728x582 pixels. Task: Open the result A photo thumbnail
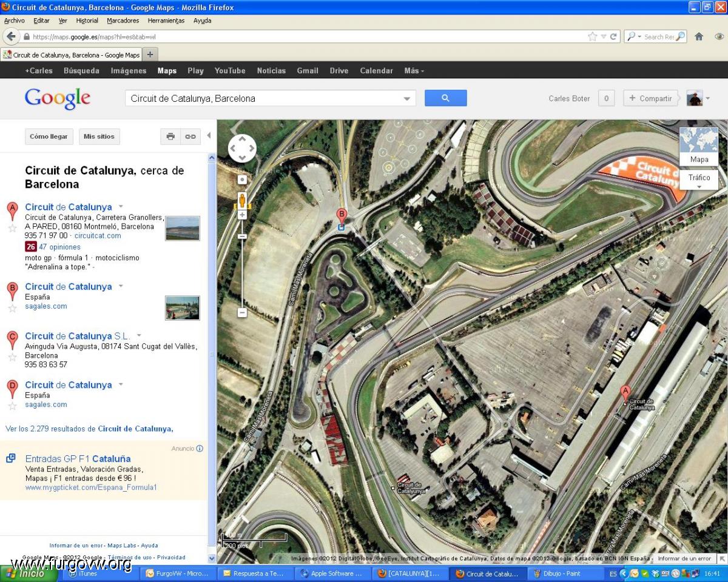coord(183,228)
